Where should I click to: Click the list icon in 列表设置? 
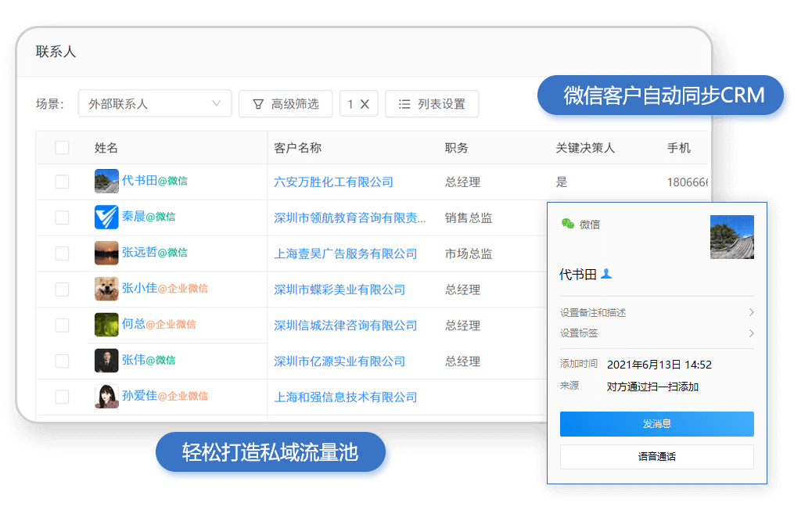pos(404,104)
